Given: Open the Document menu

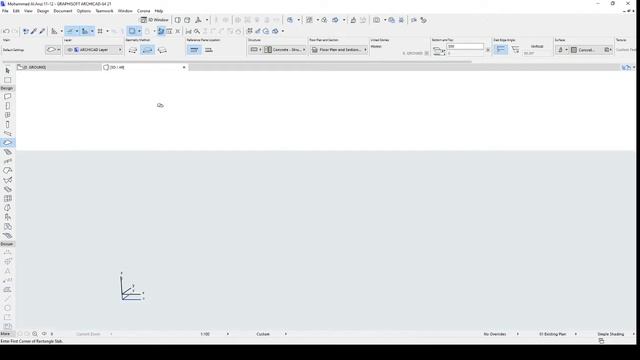Looking at the screenshot, I should click(63, 11).
